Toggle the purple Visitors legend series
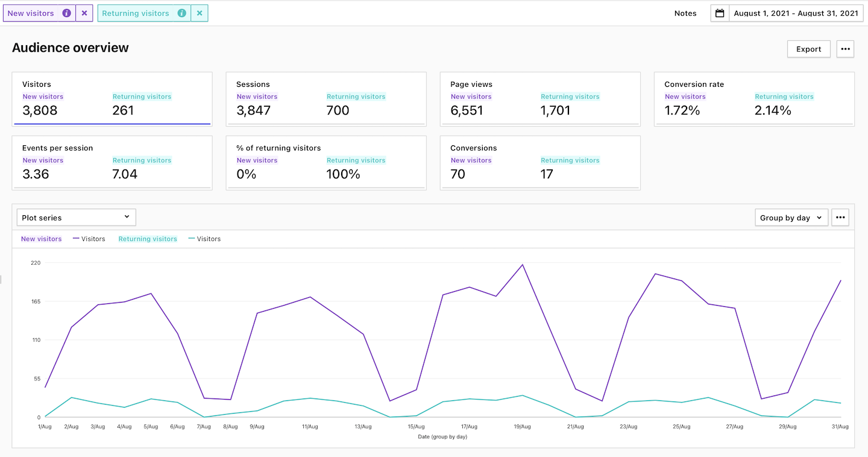The image size is (868, 457). pyautogui.click(x=89, y=239)
